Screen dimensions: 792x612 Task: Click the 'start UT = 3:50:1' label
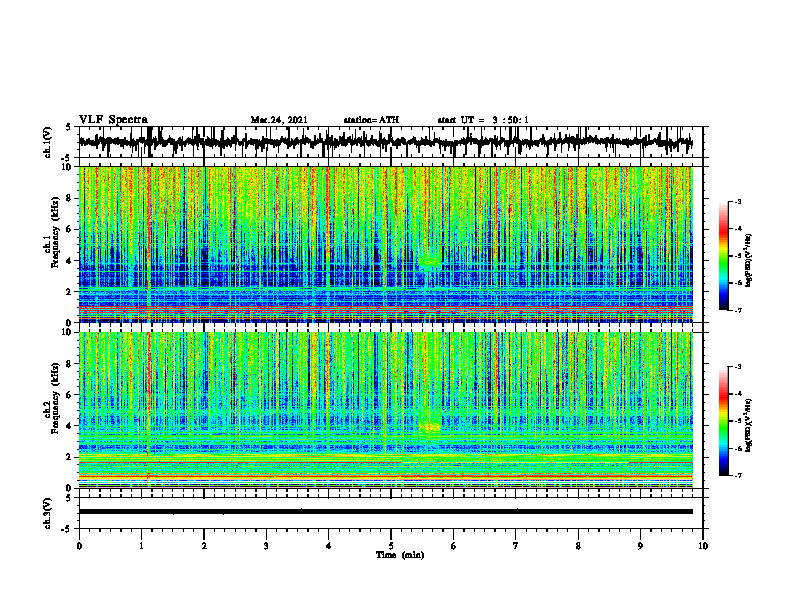tap(483, 120)
